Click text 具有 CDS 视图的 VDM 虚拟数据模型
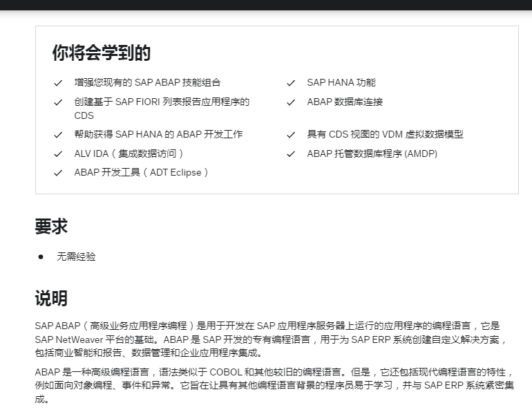Viewport: 532px width, 410px height. (385, 134)
